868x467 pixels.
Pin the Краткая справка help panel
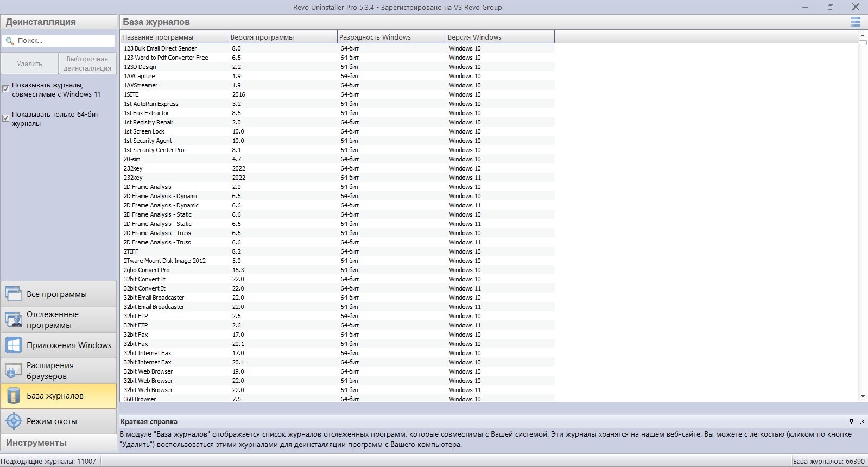tap(851, 421)
